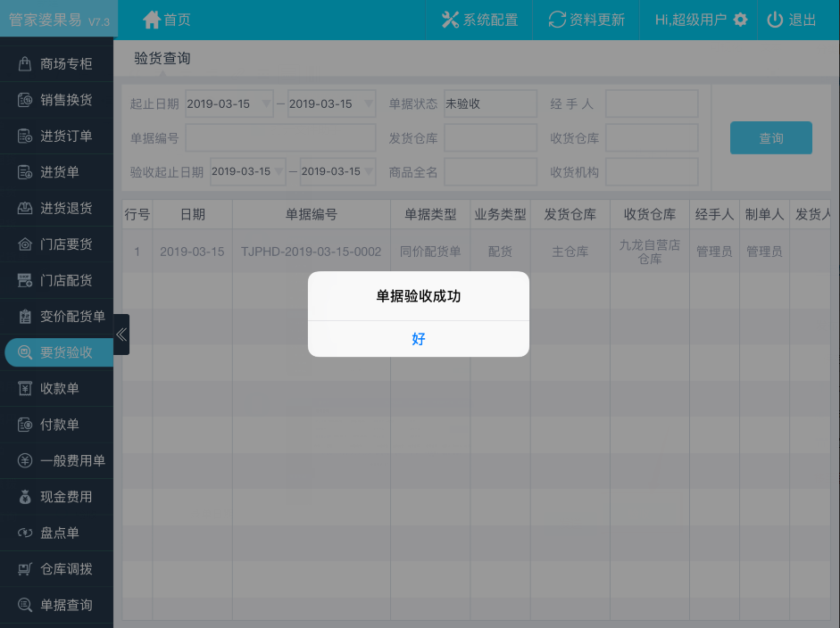Open the 验收起止日期 end date dropdown

tap(338, 171)
